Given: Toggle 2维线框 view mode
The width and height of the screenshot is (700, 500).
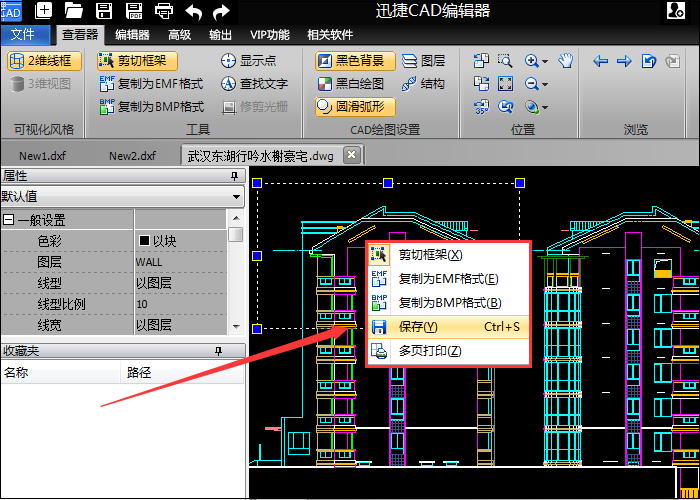Looking at the screenshot, I should (x=44, y=61).
